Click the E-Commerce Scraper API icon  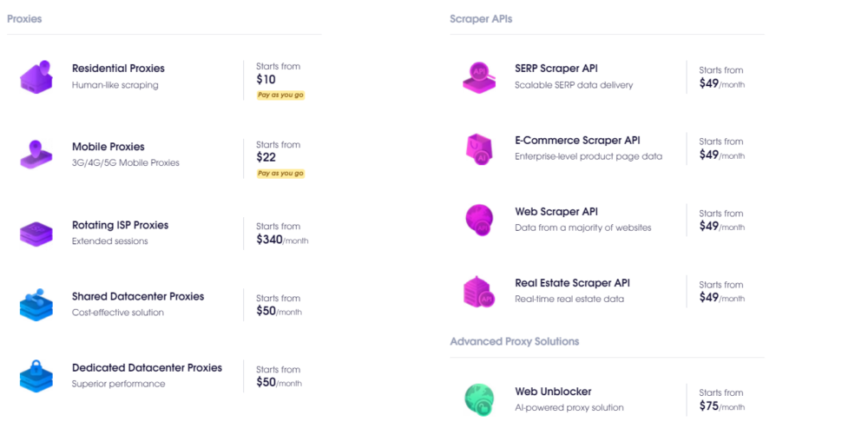[479, 148]
